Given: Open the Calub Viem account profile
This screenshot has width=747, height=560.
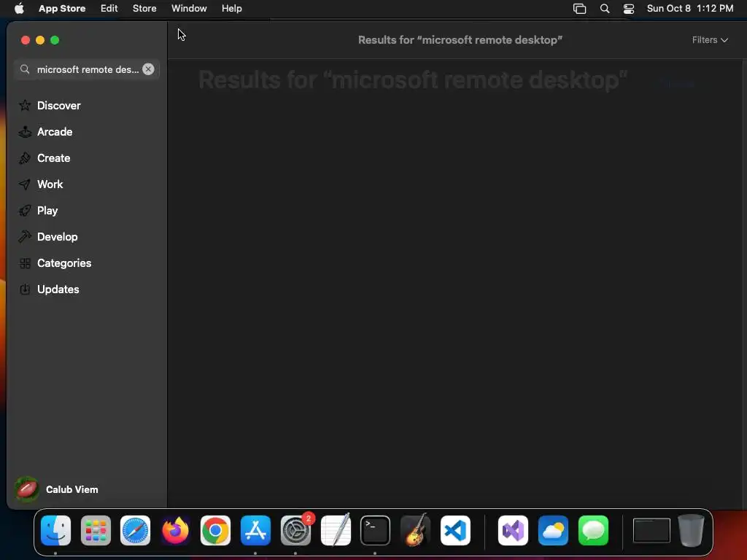Looking at the screenshot, I should 57,489.
